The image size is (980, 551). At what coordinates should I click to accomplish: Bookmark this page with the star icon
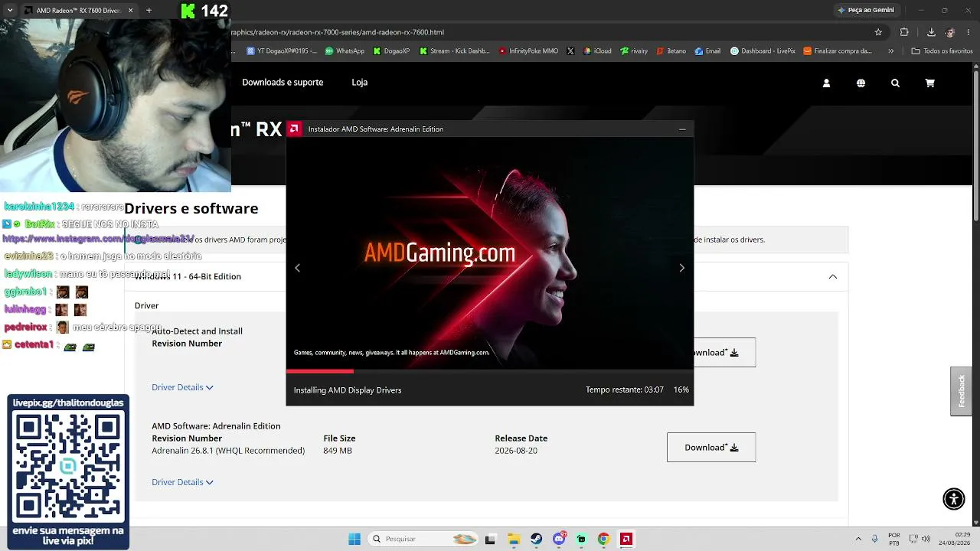[878, 32]
